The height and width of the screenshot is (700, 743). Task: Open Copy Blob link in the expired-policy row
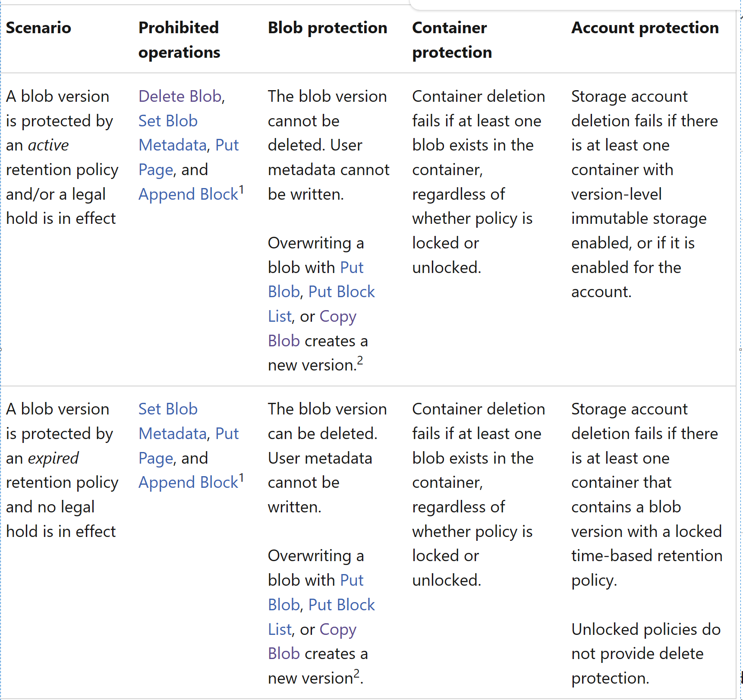[x=337, y=630]
